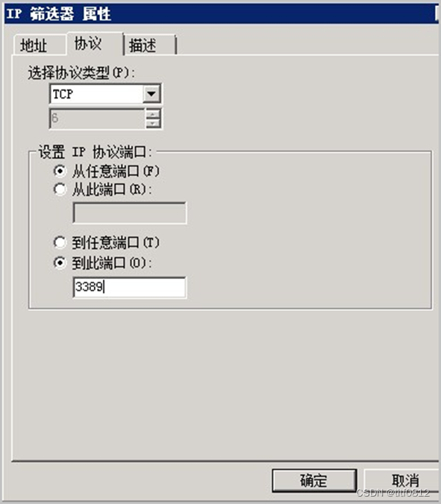Click the TCP protocol type combo box

[105, 94]
